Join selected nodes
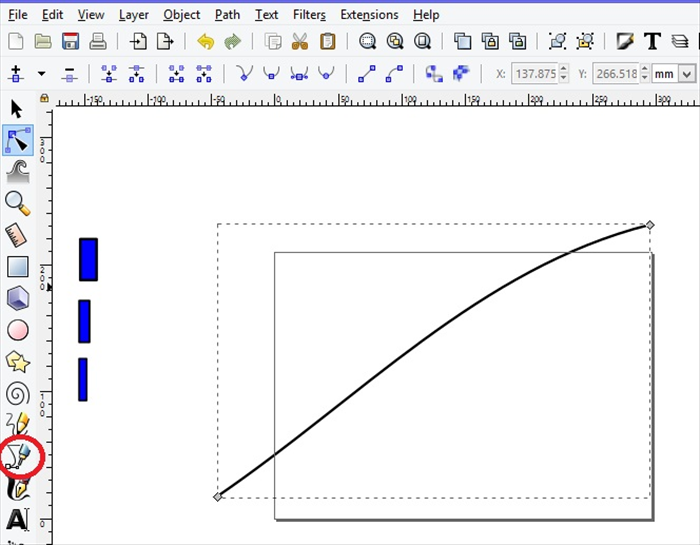This screenshot has width=700, height=545. tap(109, 74)
